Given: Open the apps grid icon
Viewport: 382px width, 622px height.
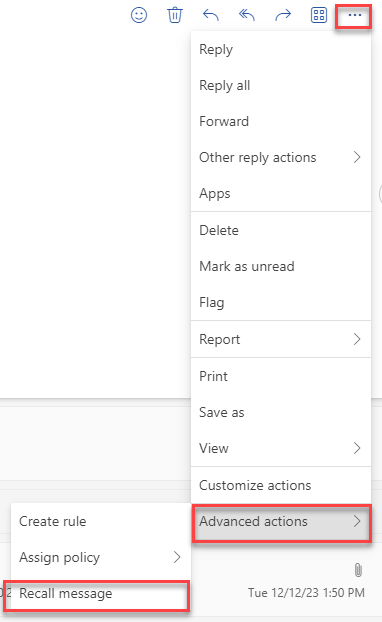Looking at the screenshot, I should pos(319,15).
